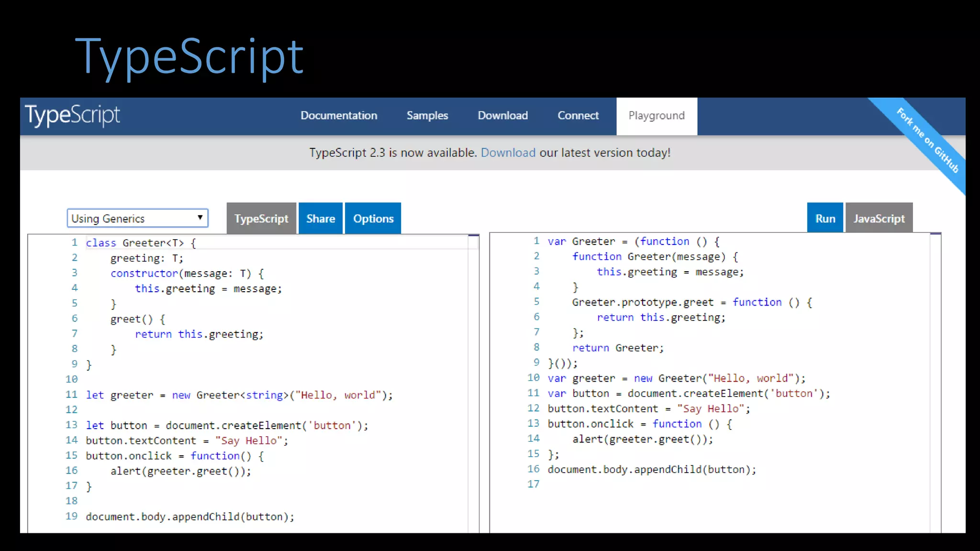Go to the Download page
Viewport: 980px width, 551px height.
pos(503,116)
